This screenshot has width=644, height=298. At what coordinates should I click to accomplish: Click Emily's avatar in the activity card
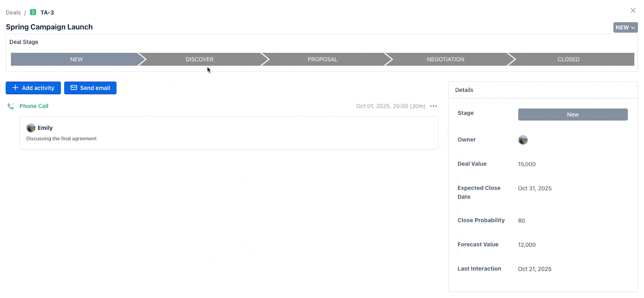click(31, 128)
